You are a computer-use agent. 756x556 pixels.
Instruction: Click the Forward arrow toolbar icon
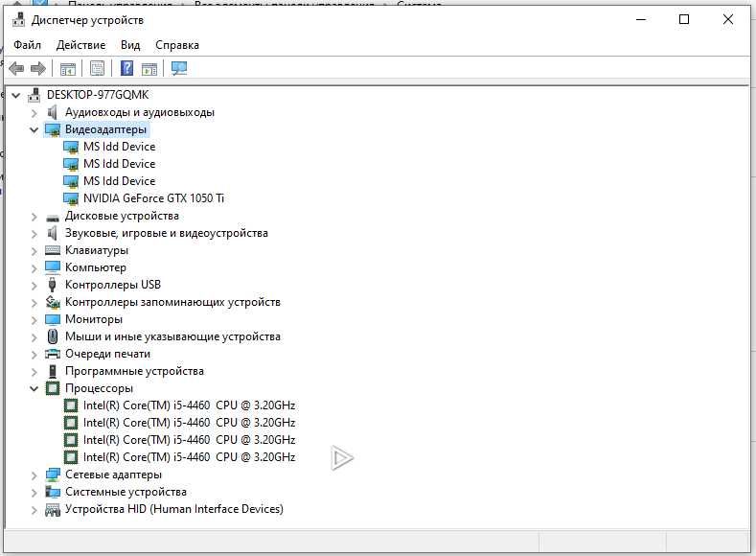click(38, 68)
